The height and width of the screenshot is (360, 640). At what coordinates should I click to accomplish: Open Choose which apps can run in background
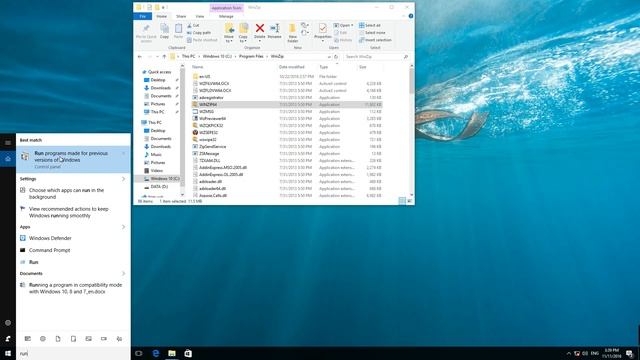73,193
